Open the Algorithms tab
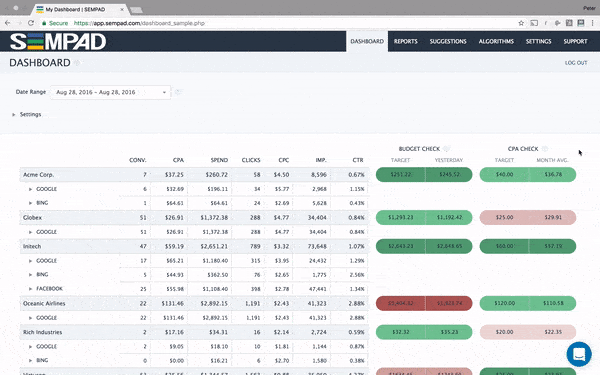The height and width of the screenshot is (375, 600). (x=496, y=41)
